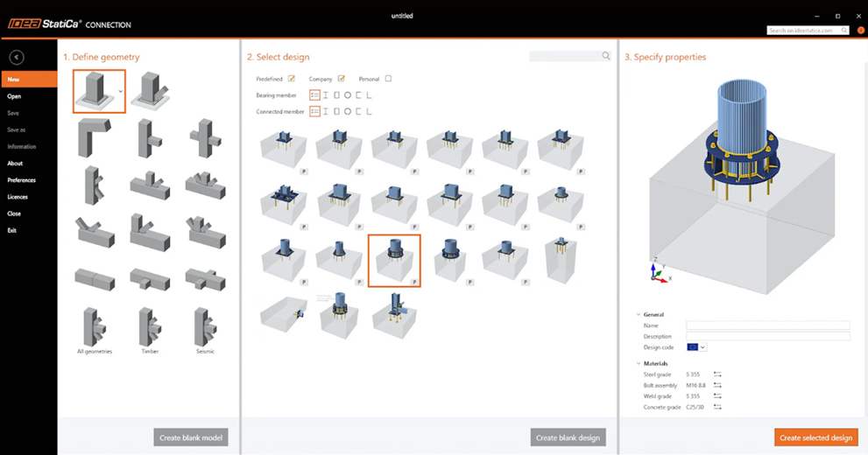This screenshot has height=455, width=868.
Task: Click the search magnifier in Select design
Action: (605, 56)
